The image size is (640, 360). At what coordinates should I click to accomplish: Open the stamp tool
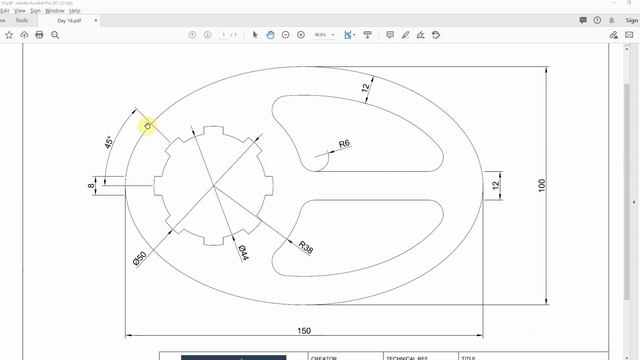click(x=436, y=35)
